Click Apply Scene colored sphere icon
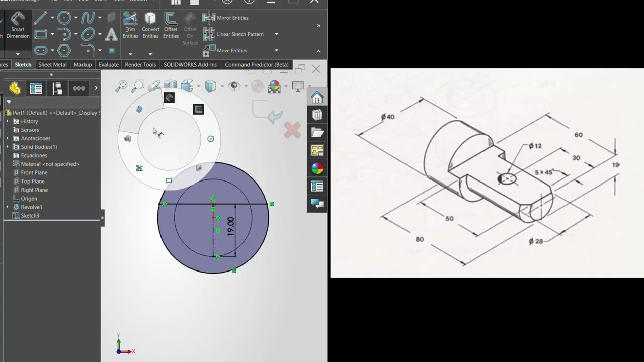Image resolution: width=644 pixels, height=362 pixels. click(x=274, y=86)
